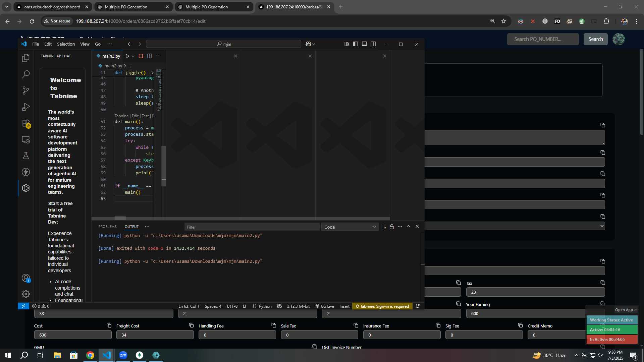Open the Manage gear in VS Code

[x=26, y=294]
